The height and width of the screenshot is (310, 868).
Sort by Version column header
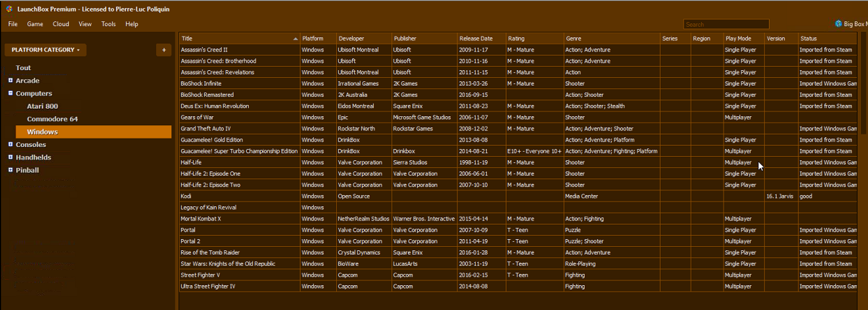[x=781, y=38]
